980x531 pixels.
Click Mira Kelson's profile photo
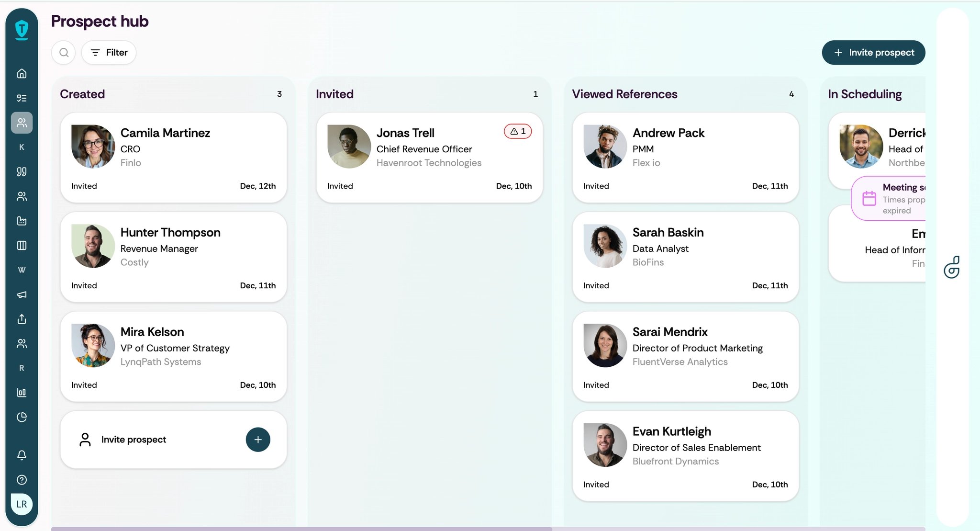[x=93, y=346]
